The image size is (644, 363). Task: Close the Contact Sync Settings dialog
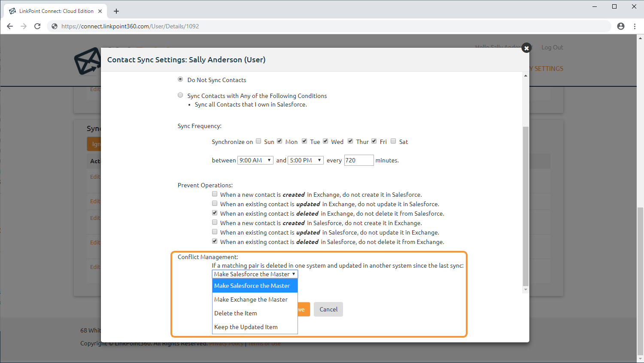click(526, 48)
